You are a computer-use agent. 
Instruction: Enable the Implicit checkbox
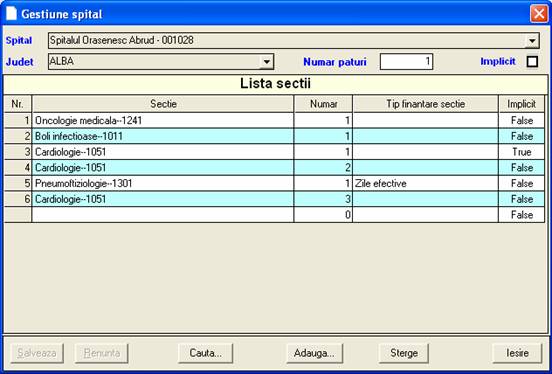532,62
